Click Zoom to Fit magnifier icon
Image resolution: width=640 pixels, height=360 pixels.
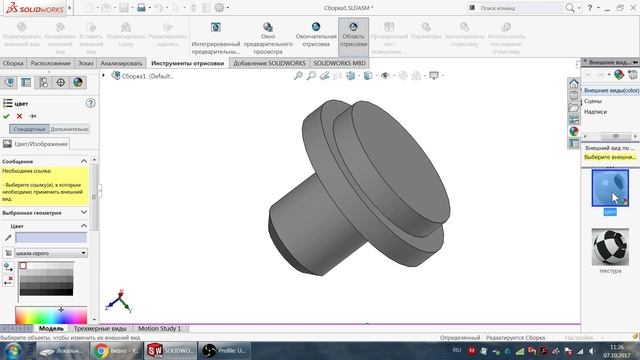298,76
